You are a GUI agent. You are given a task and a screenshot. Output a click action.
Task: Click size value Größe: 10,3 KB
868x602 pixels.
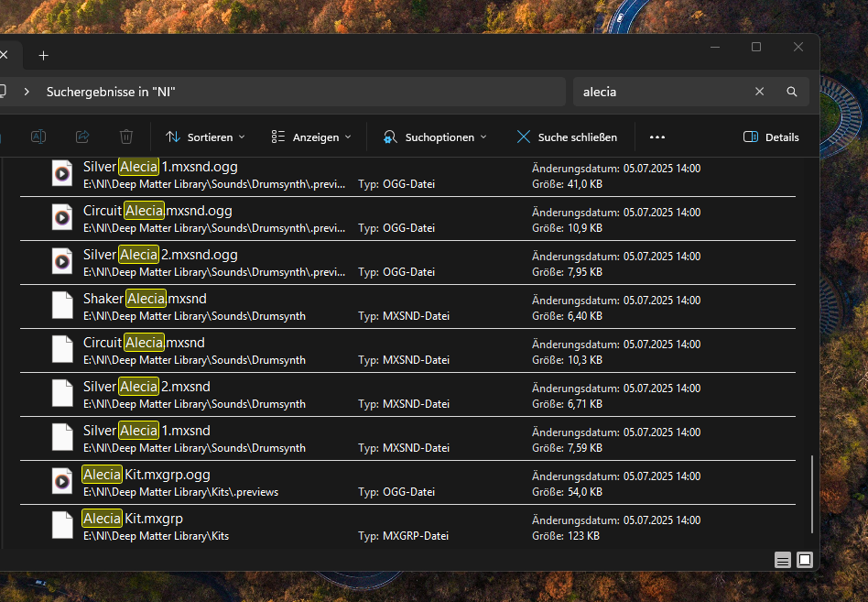(x=567, y=359)
